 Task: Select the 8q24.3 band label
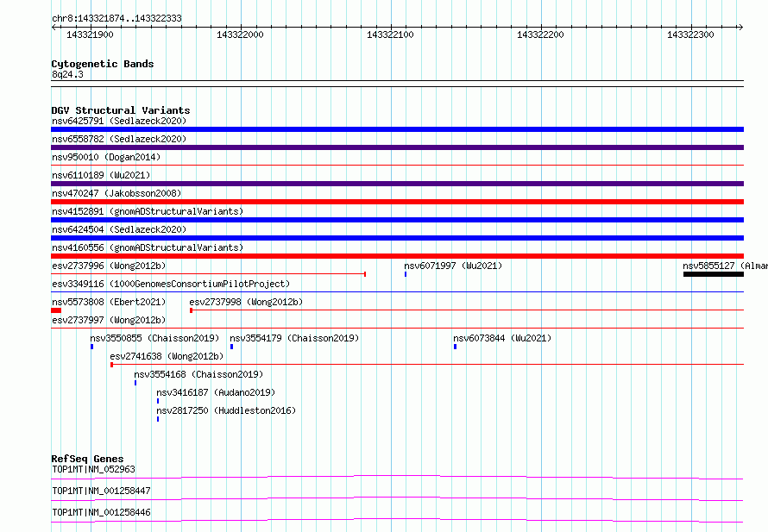[67, 74]
